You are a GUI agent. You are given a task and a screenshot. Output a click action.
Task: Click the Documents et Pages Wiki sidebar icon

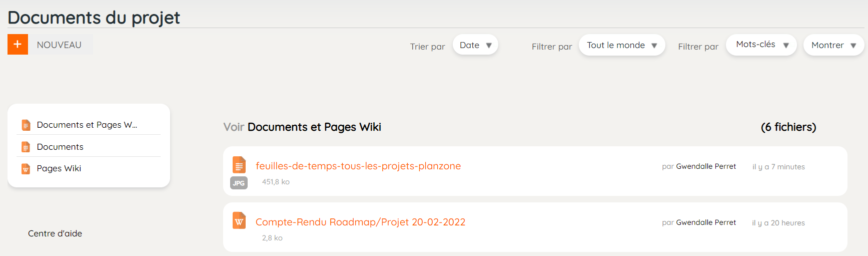click(26, 125)
